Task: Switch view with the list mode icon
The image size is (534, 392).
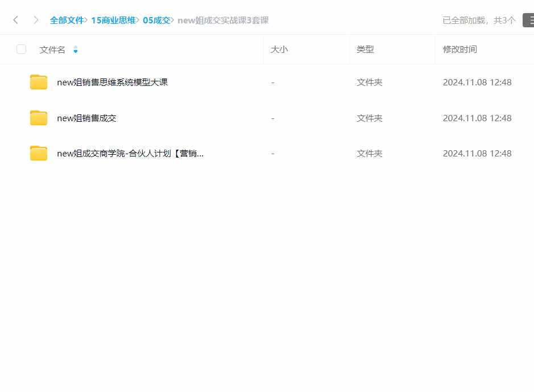Action: [528, 20]
